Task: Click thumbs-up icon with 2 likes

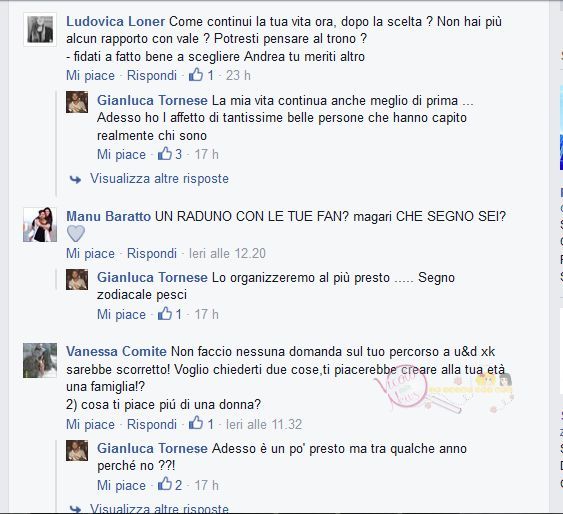Action: [x=165, y=484]
